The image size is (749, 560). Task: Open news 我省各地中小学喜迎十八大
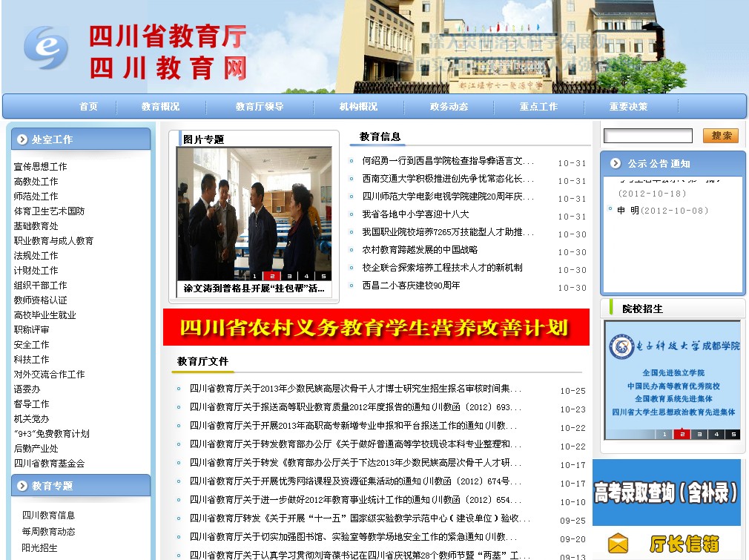(x=415, y=214)
